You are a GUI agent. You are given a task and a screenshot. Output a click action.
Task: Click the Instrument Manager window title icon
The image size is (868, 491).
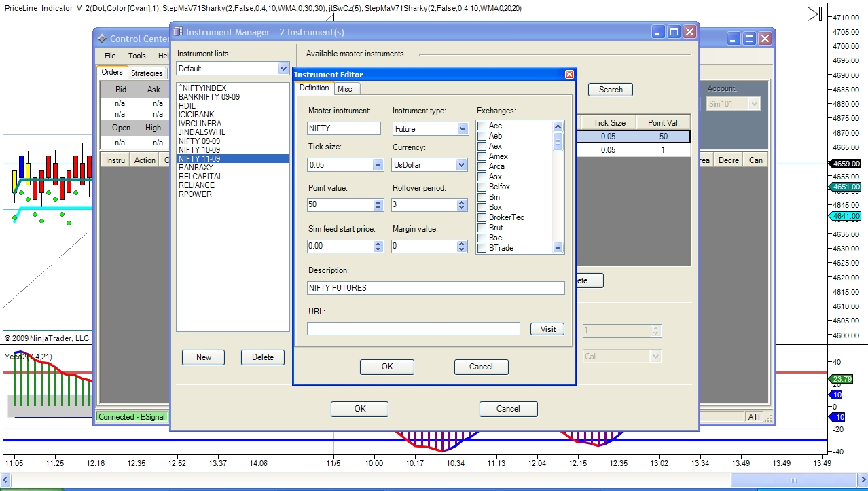pos(178,32)
